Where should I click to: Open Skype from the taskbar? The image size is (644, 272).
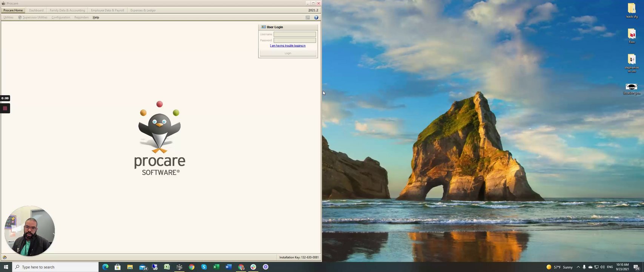pyautogui.click(x=204, y=267)
